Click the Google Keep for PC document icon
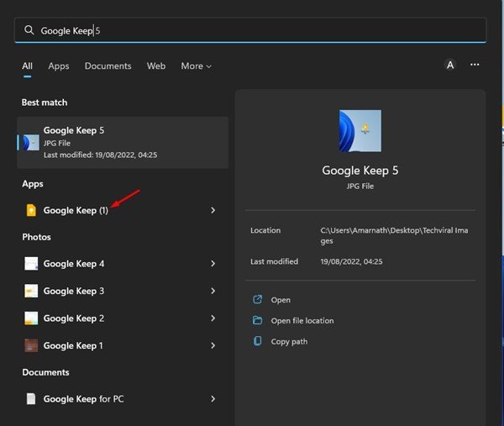The width and height of the screenshot is (504, 426). (x=31, y=399)
